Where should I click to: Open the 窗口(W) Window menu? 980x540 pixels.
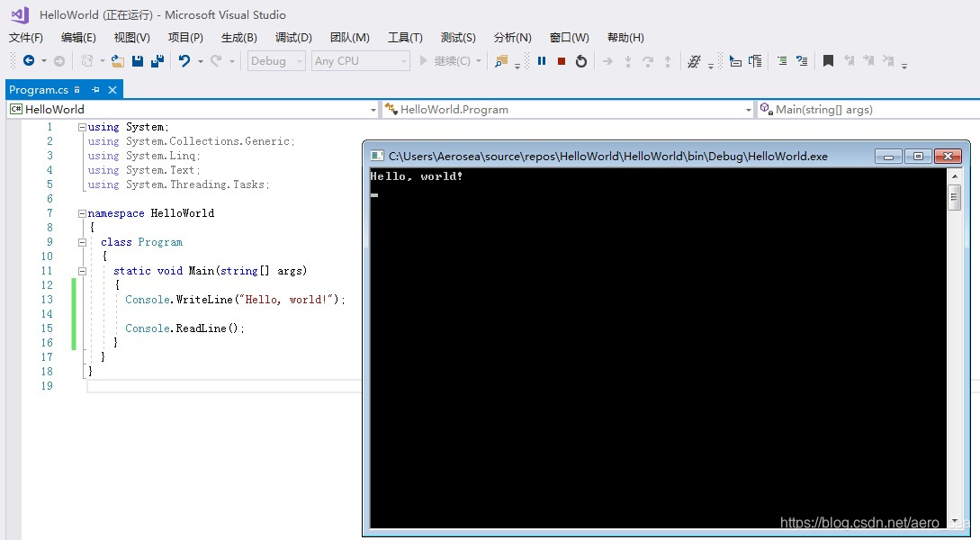click(x=569, y=38)
